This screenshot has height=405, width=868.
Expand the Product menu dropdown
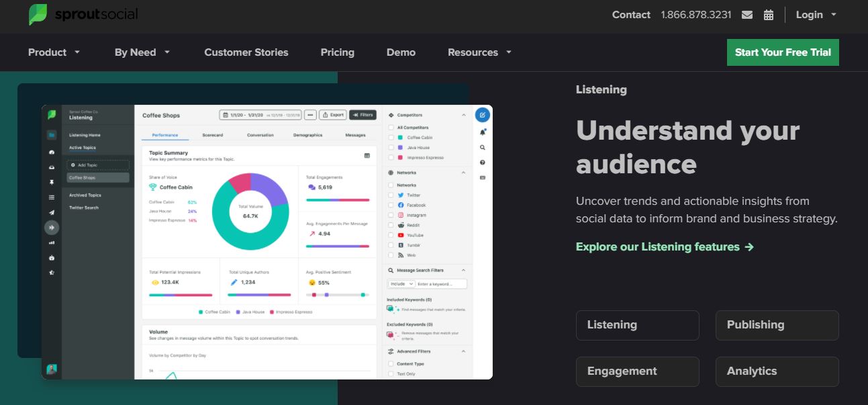click(54, 52)
